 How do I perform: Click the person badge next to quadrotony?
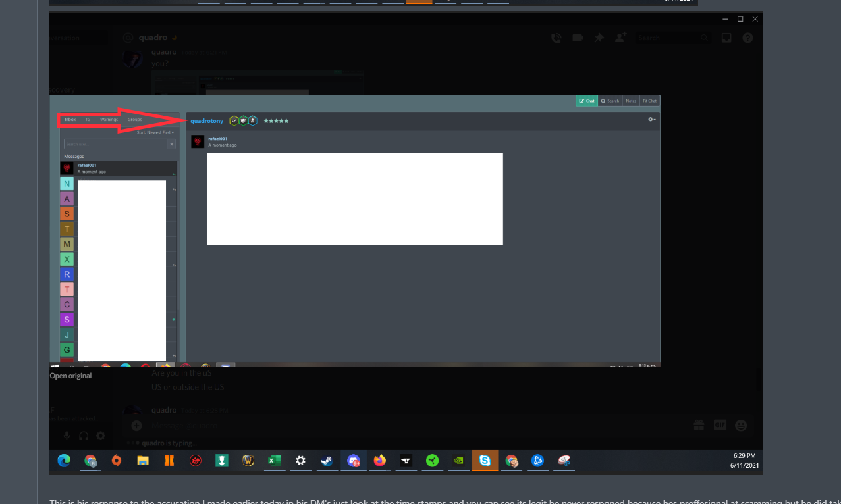[252, 120]
